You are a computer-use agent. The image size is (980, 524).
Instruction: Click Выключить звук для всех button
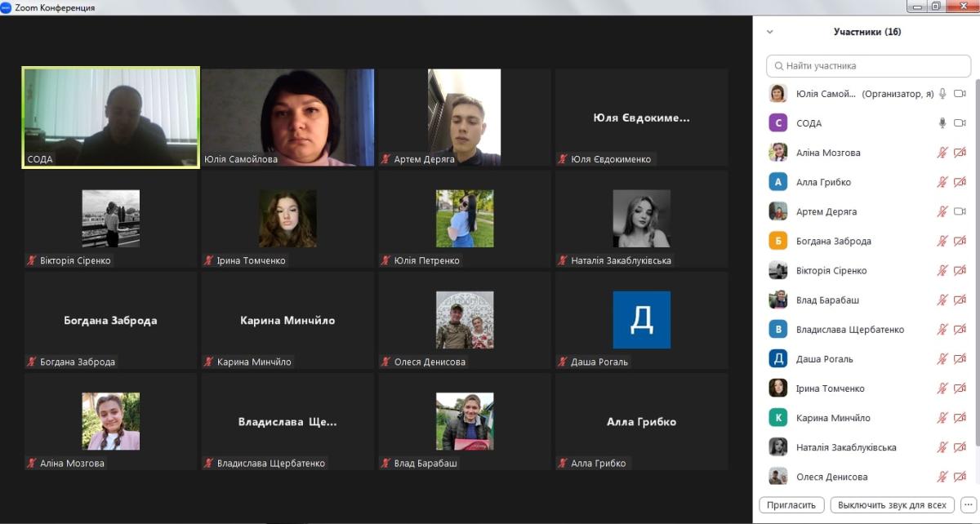pyautogui.click(x=893, y=504)
